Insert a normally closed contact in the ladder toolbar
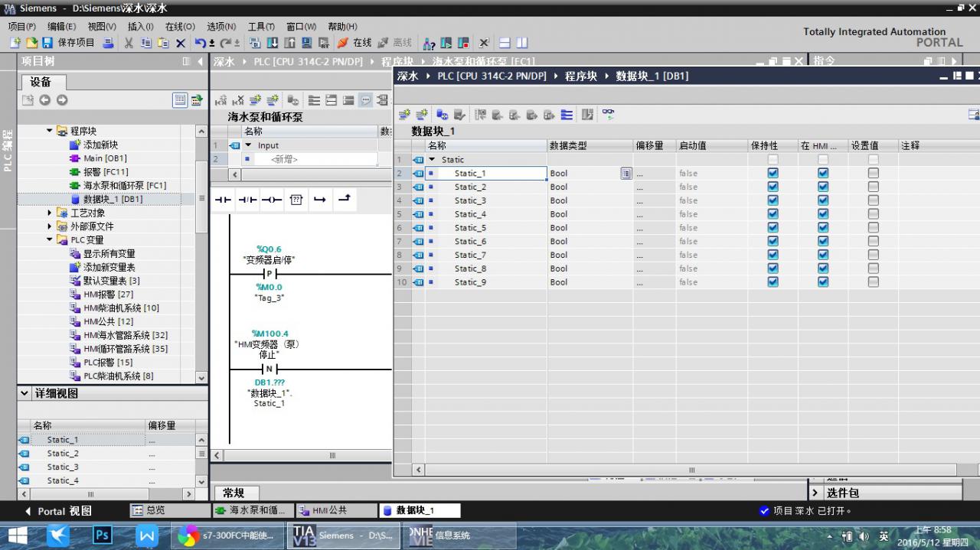The height and width of the screenshot is (550, 980). [247, 200]
